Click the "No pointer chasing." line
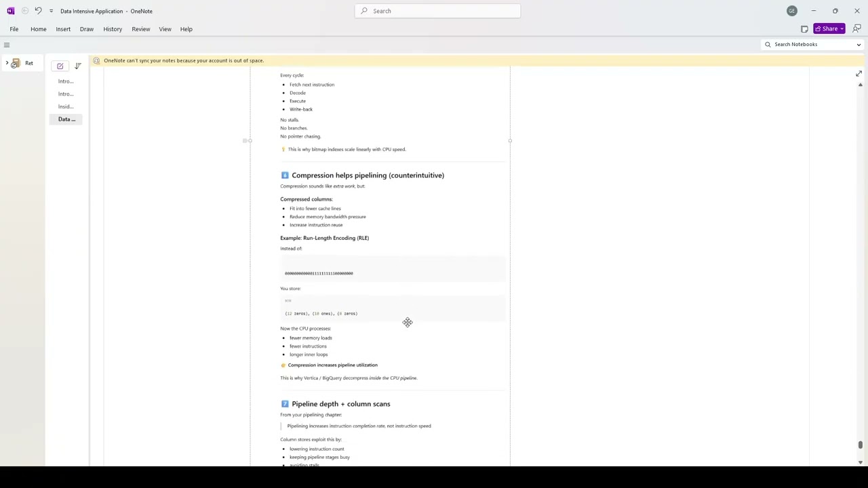The height and width of the screenshot is (488, 868). 300,136
